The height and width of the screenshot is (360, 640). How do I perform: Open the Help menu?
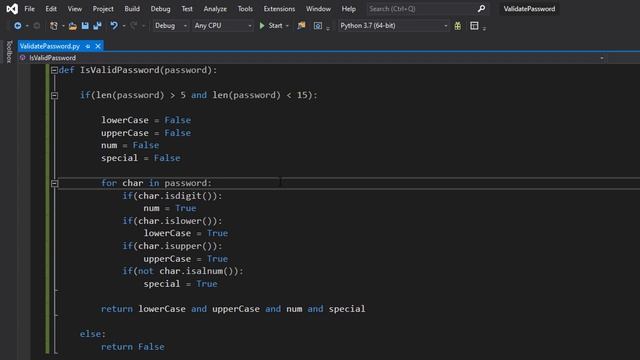[x=349, y=9]
